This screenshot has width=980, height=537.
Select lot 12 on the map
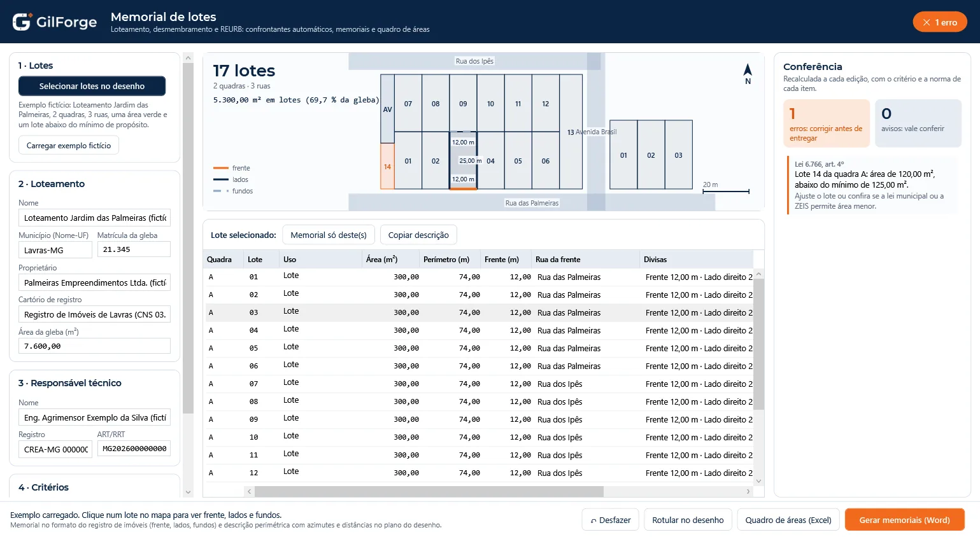546,104
